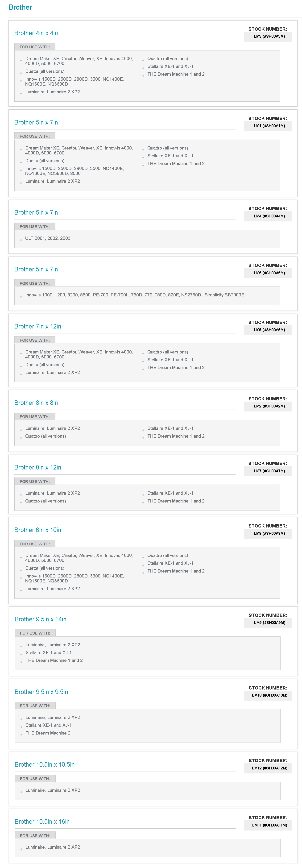Click the LM3 (#SH00A3M) stock number box

pos(269,36)
